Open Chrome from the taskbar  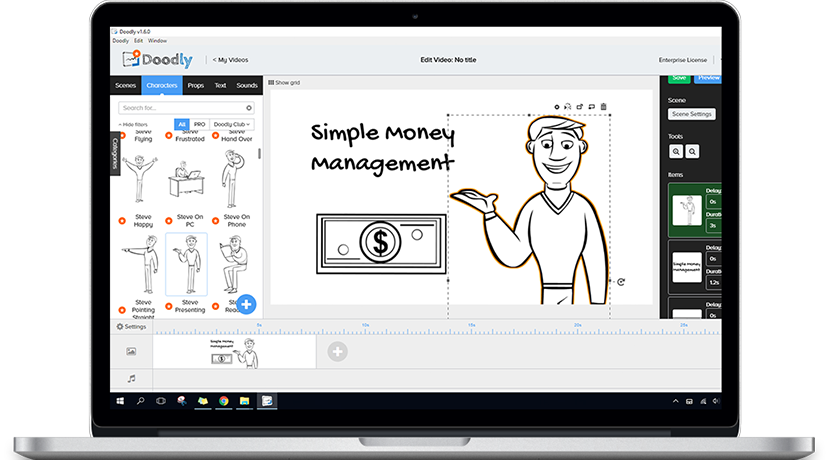223,401
